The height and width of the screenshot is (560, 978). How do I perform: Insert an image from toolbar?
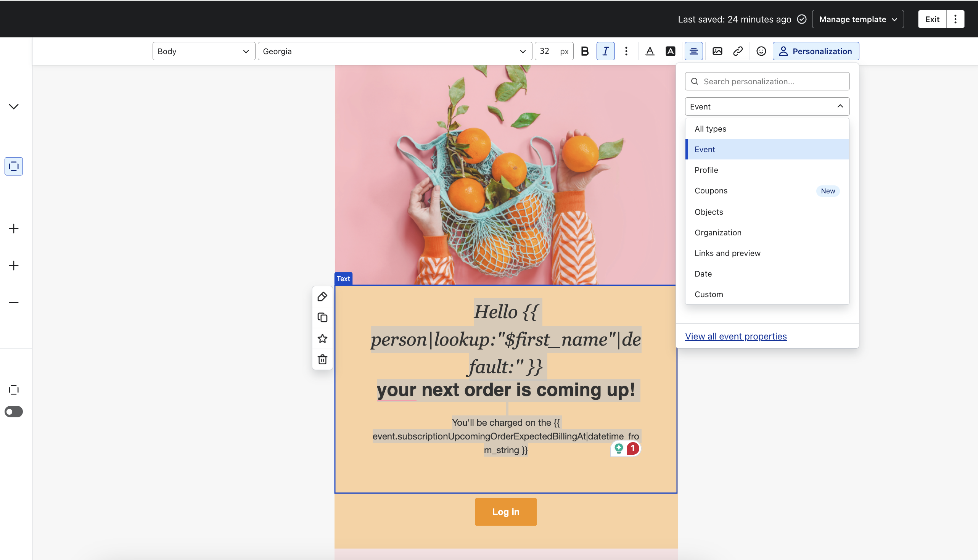717,51
